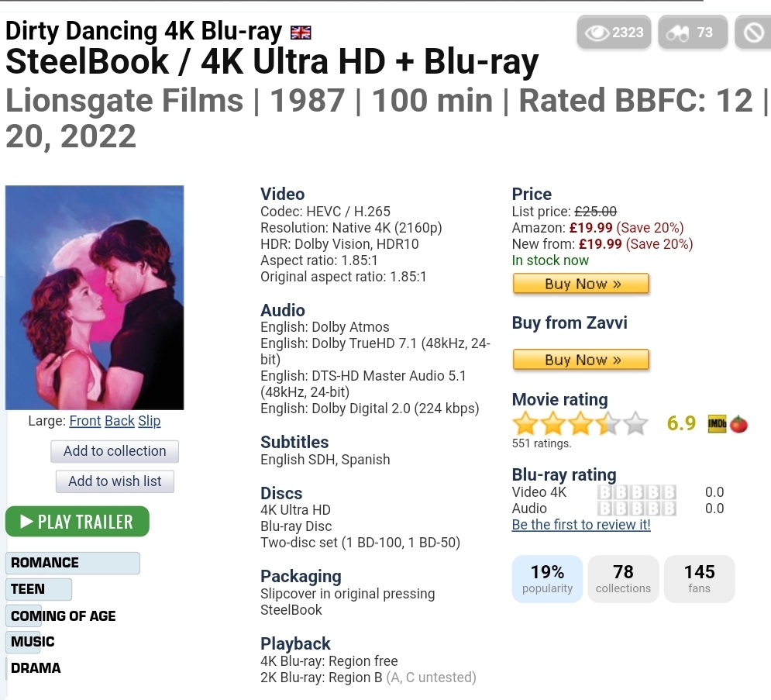Follow the 'Be the first to review it!' link
This screenshot has height=700, width=771.
[581, 525]
